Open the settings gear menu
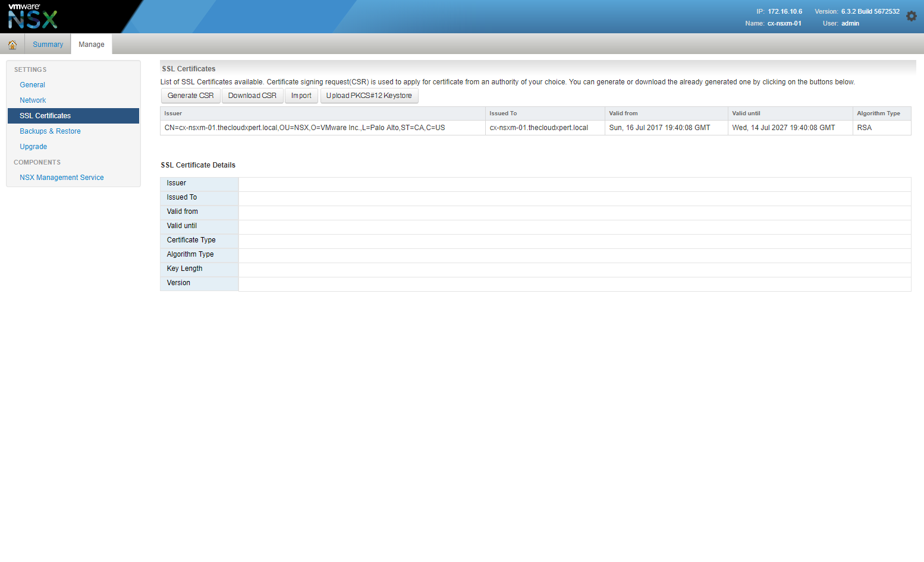Image resolution: width=924 pixels, height=562 pixels. (911, 17)
